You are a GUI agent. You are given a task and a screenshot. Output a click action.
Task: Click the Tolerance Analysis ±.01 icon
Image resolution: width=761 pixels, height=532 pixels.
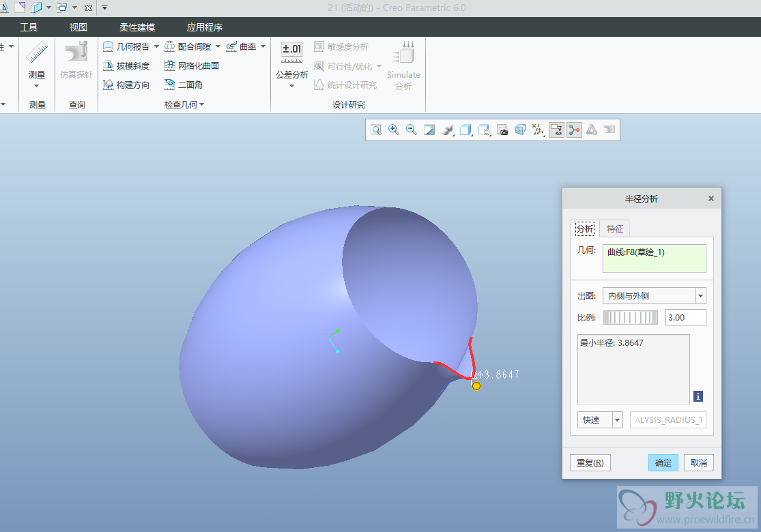point(291,53)
